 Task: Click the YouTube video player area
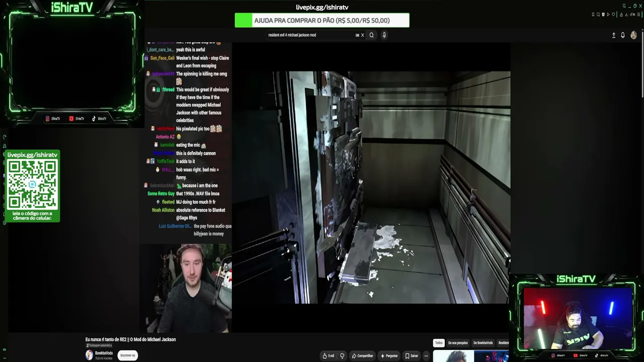(x=371, y=187)
